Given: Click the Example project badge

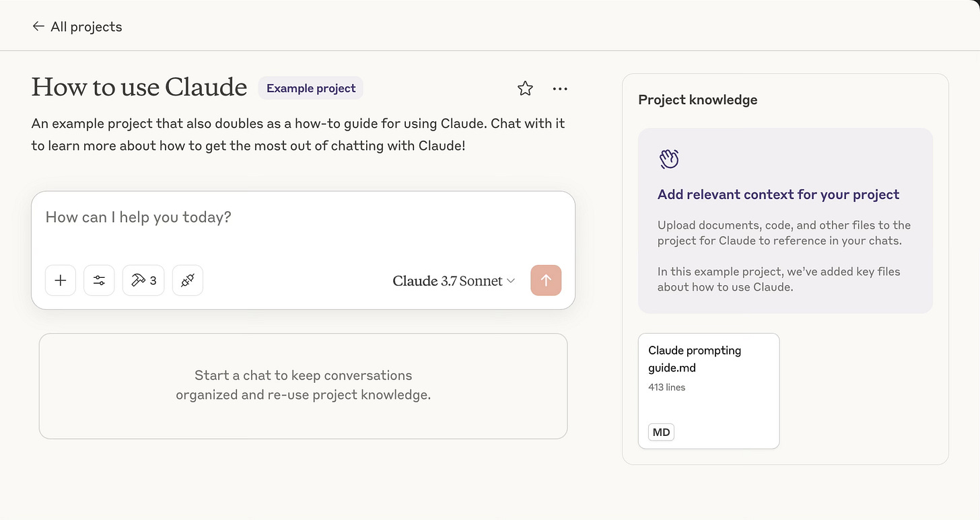Looking at the screenshot, I should click(x=311, y=88).
